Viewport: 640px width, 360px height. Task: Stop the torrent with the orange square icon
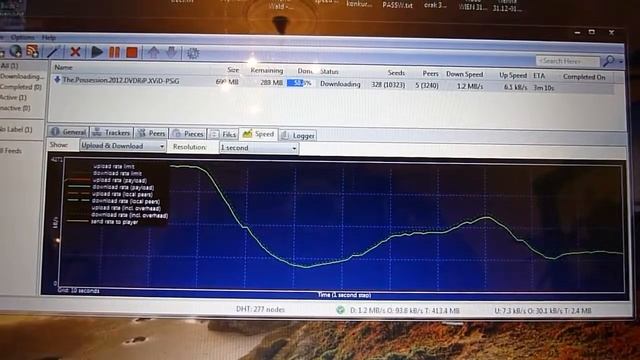point(131,53)
